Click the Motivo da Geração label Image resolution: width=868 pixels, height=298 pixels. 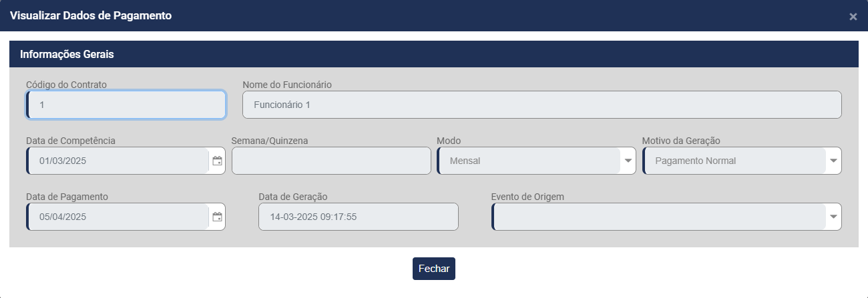point(680,141)
